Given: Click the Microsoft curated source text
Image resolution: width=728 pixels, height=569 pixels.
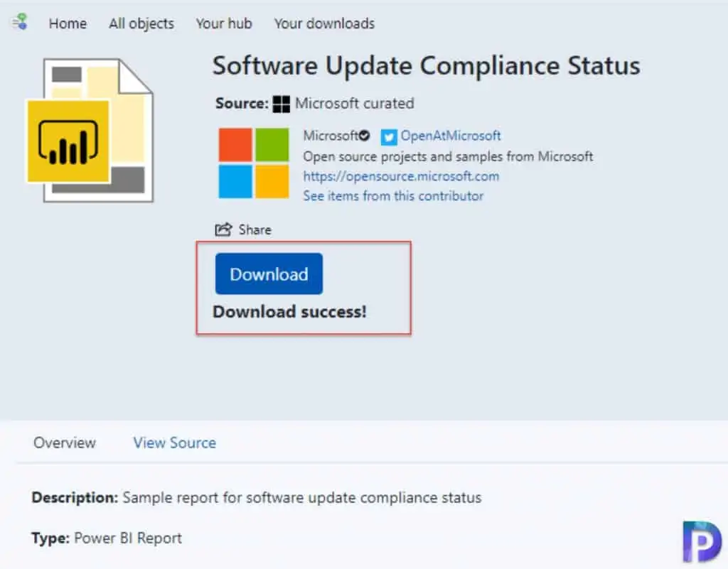Looking at the screenshot, I should (x=354, y=104).
